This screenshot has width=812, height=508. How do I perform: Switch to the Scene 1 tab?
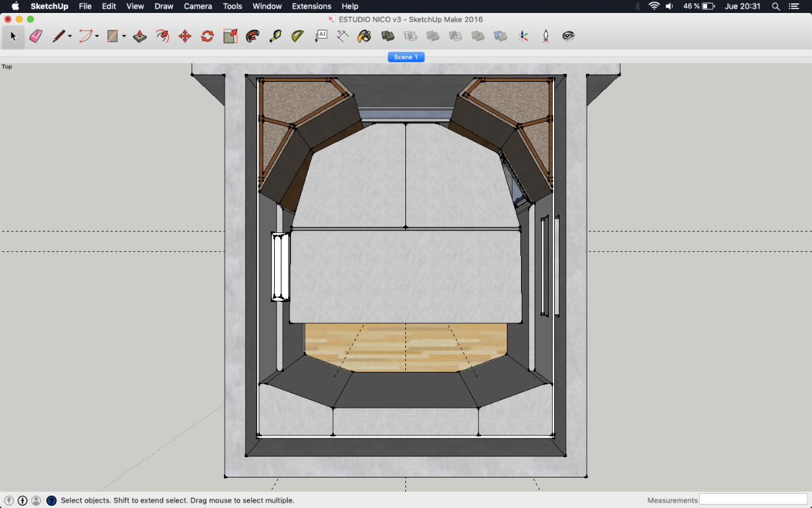[x=406, y=57]
